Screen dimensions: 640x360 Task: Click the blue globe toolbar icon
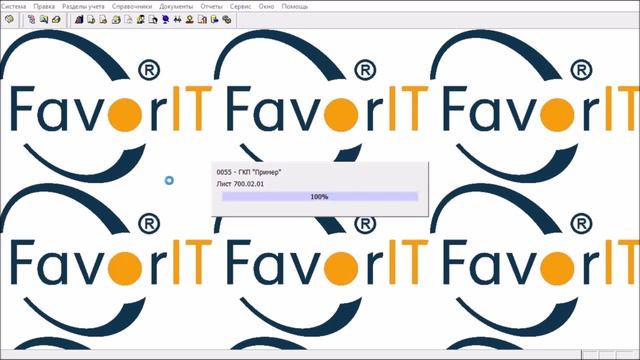click(x=165, y=20)
